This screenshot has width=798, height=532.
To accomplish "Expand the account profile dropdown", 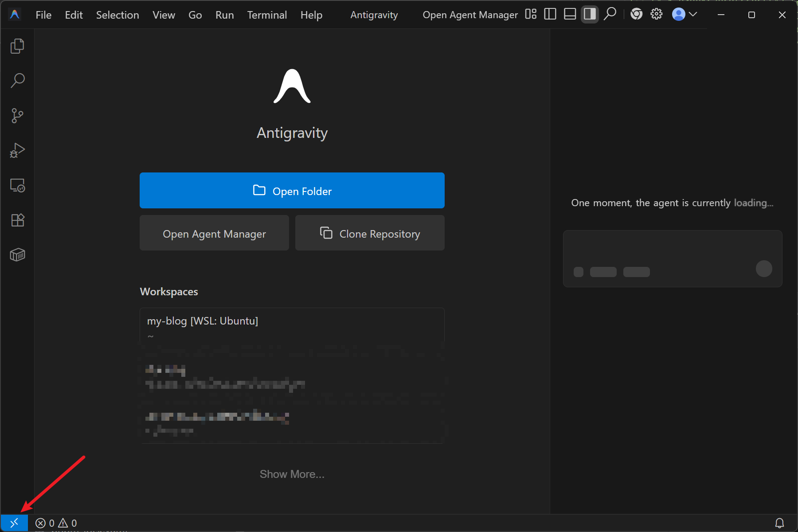I will pos(685,15).
